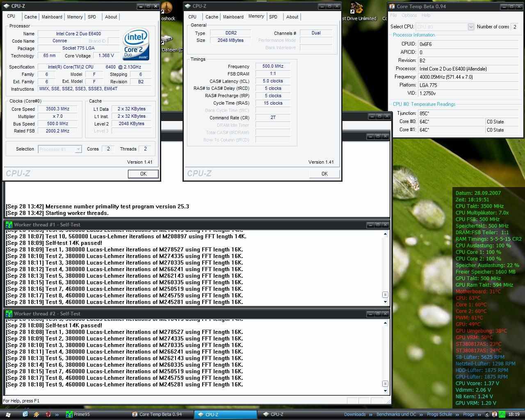Click Worker thread #1 scrollbar down arrow

(x=385, y=302)
